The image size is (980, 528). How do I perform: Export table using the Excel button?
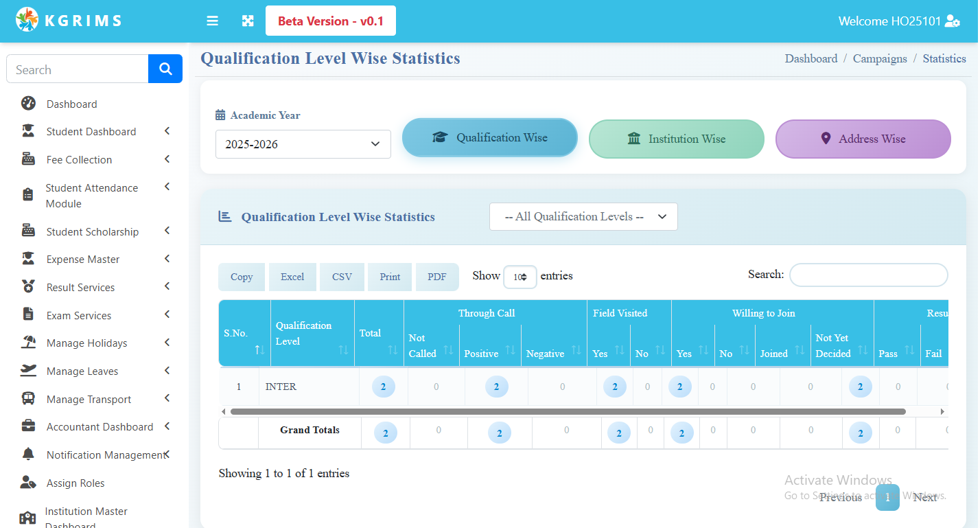[292, 277]
